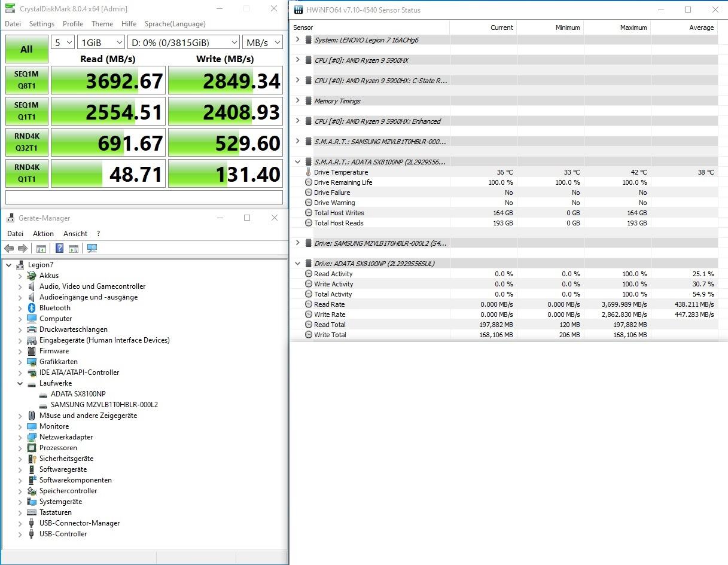Open the Datei menu in CrystalDiskMark
The height and width of the screenshot is (565, 728).
pyautogui.click(x=13, y=24)
